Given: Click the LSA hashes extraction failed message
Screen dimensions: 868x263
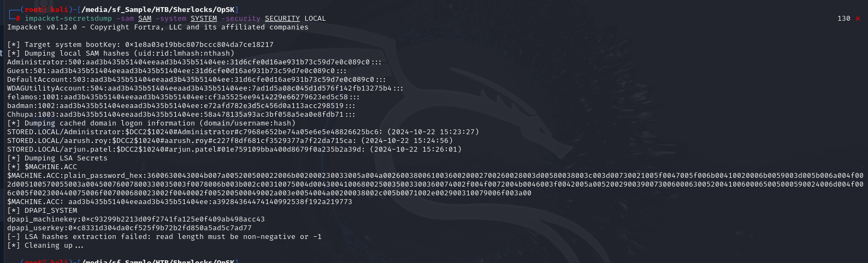Looking at the screenshot, I should [x=164, y=237].
